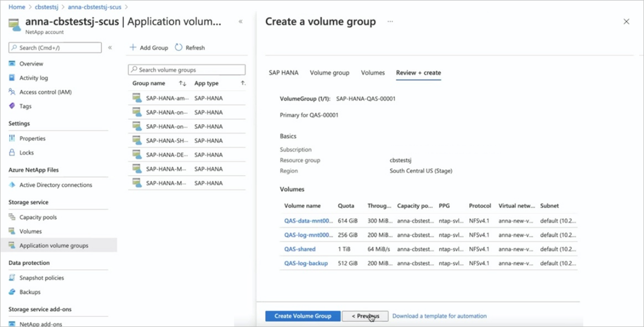Focus the Search volume groups field
Viewport: 644px width, 327px height.
click(x=187, y=70)
